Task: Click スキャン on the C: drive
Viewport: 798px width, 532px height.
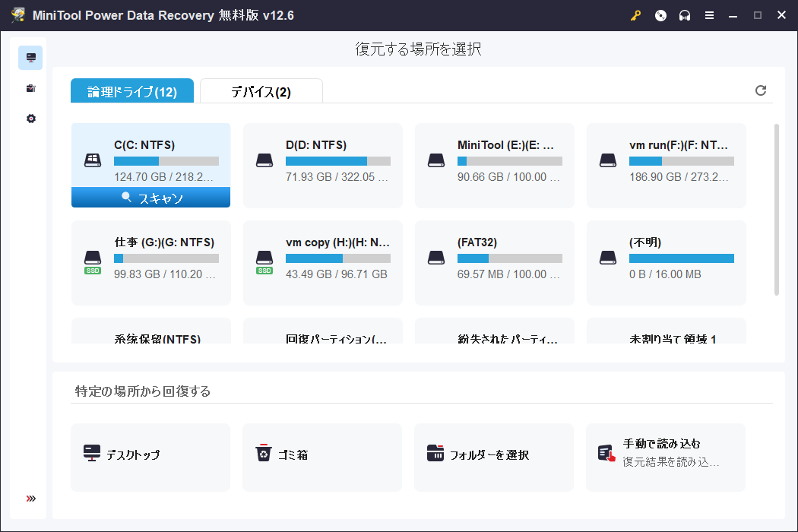Action: [150, 197]
